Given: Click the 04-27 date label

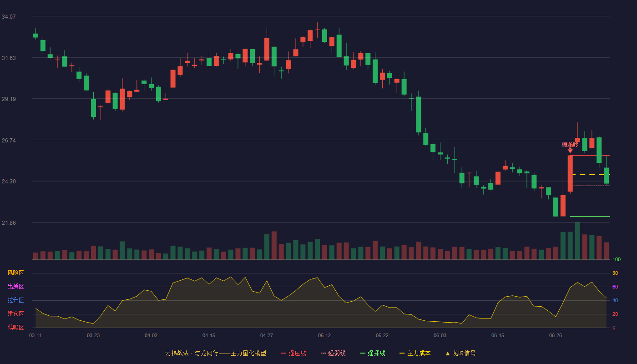Looking at the screenshot, I should [x=267, y=335].
